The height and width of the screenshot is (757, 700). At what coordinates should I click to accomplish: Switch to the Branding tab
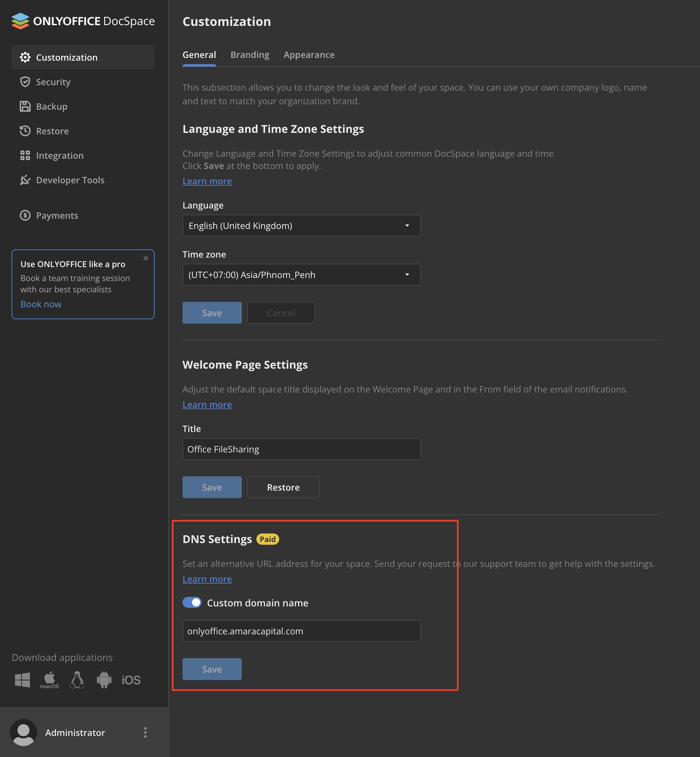pos(250,55)
